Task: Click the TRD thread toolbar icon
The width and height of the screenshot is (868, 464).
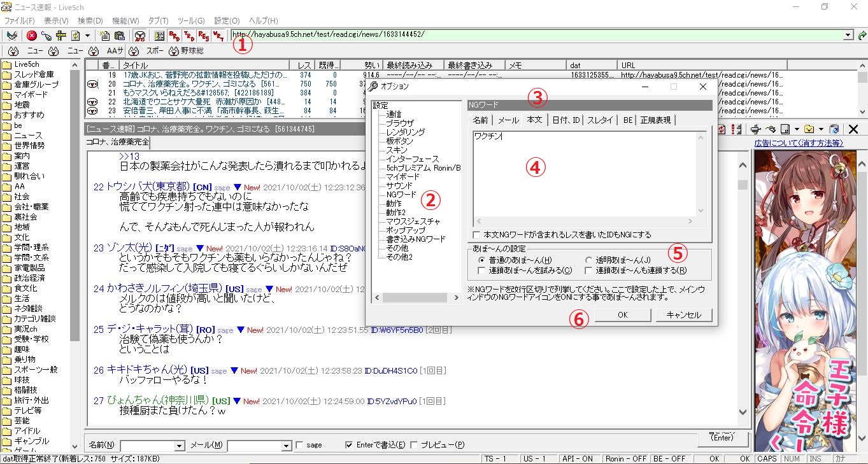Action: 189,36
